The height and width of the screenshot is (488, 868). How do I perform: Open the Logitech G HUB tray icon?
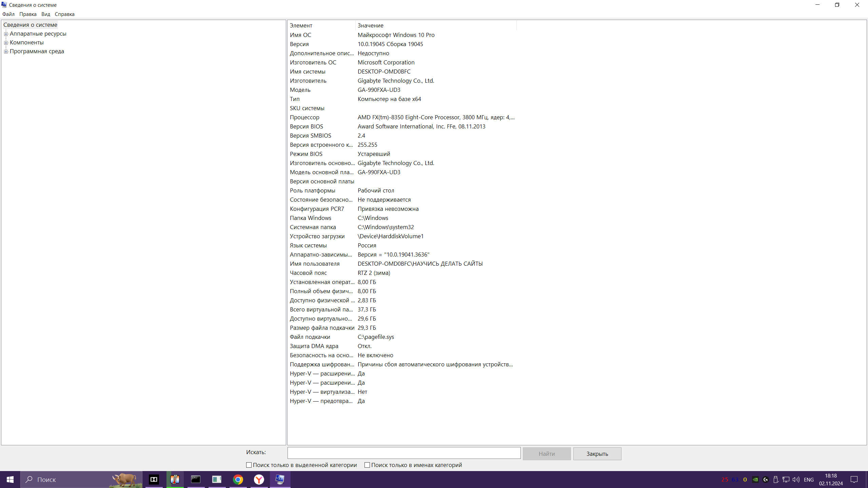[765, 479]
